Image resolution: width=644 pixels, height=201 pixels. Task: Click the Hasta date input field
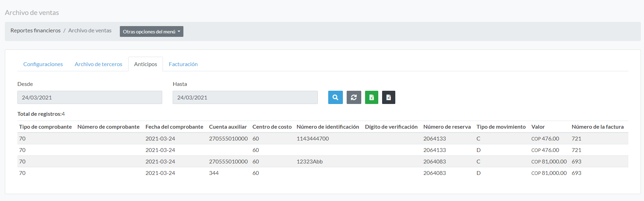click(x=245, y=97)
